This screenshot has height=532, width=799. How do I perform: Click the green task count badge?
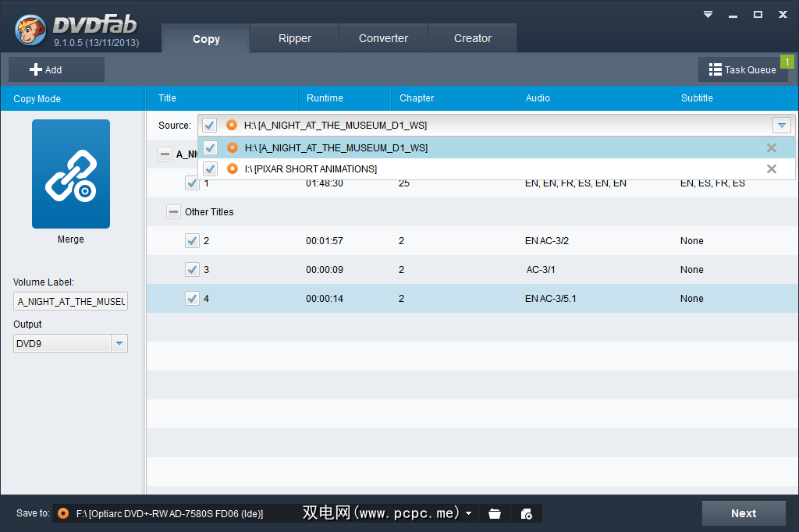click(x=787, y=62)
